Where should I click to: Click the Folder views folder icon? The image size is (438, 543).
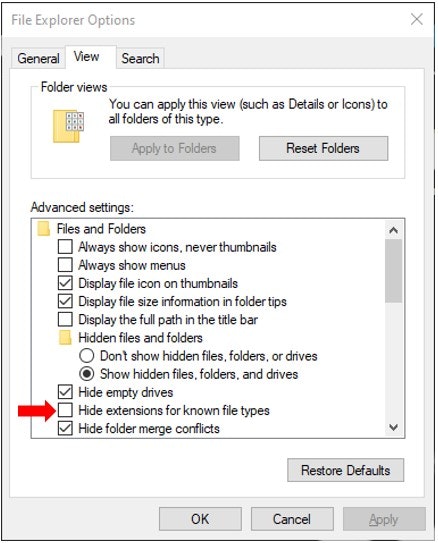point(68,126)
